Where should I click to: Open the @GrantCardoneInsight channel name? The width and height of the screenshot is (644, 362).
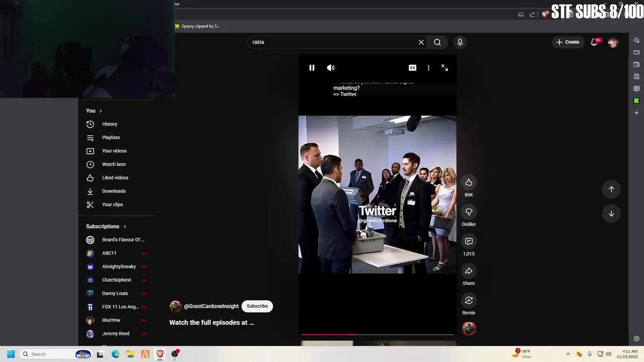[x=211, y=306]
